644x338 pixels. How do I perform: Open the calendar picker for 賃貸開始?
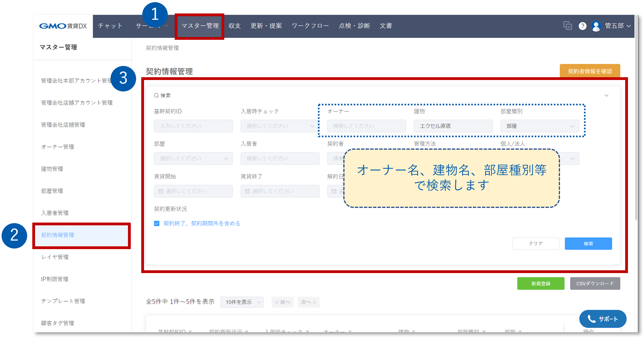click(x=161, y=191)
